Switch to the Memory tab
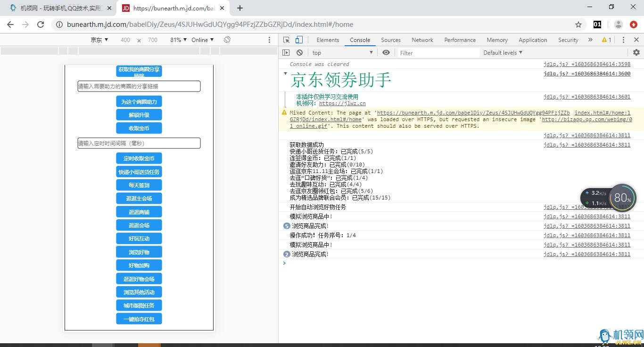The image size is (644, 347). click(x=497, y=40)
